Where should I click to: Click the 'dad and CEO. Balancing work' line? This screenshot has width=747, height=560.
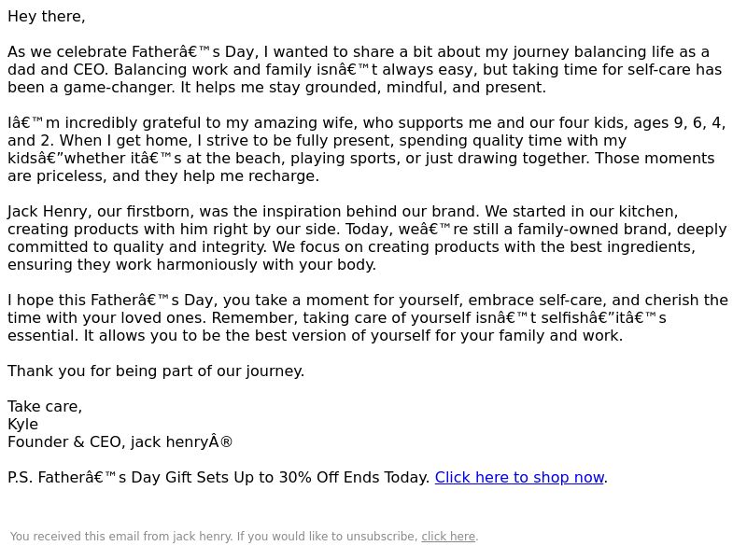[364, 69]
